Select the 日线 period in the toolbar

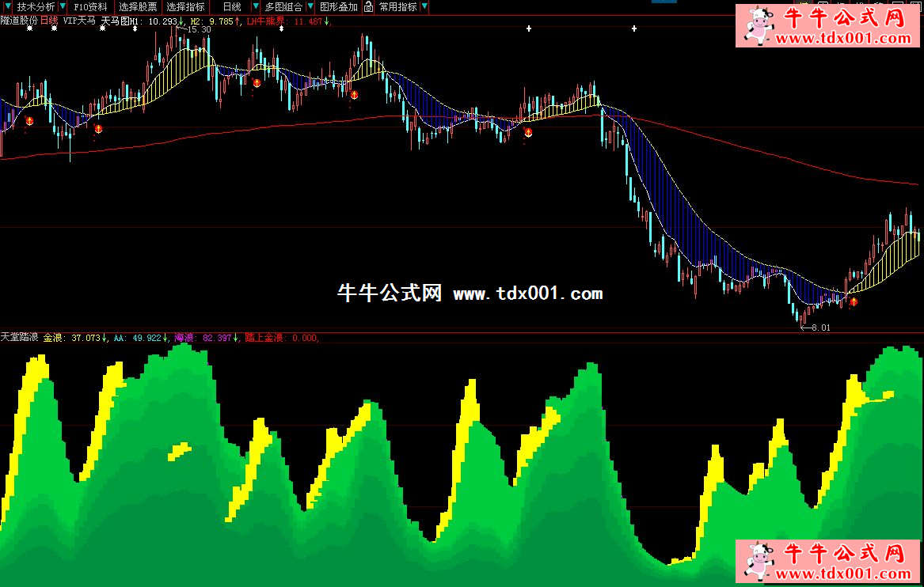[x=232, y=7]
